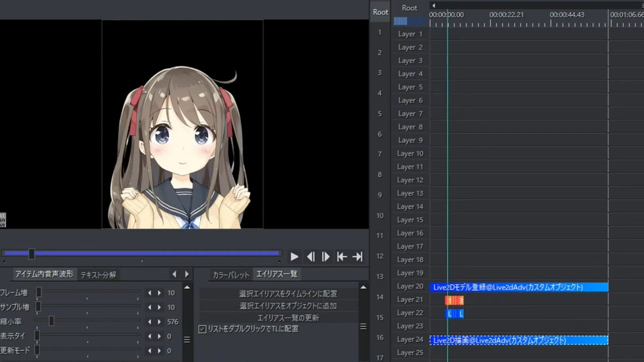Image resolution: width=644 pixels, height=362 pixels.
Task: Click the Layer 1 header
Action: [x=411, y=34]
